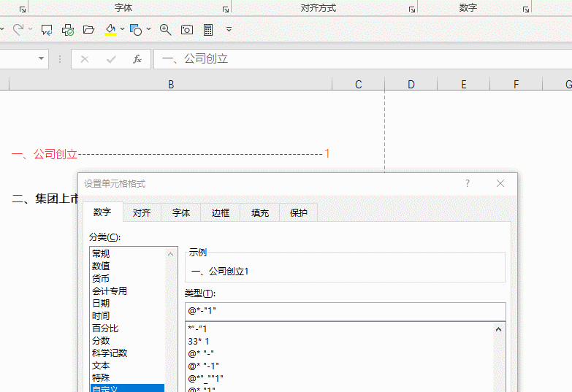
Task: Apply the yellow fill color bucket
Action: click(x=110, y=29)
